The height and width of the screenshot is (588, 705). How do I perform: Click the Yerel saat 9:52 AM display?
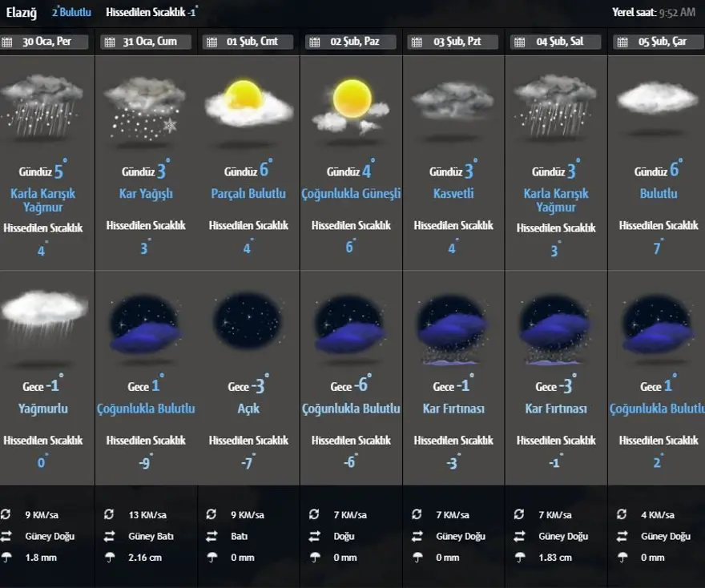click(655, 13)
